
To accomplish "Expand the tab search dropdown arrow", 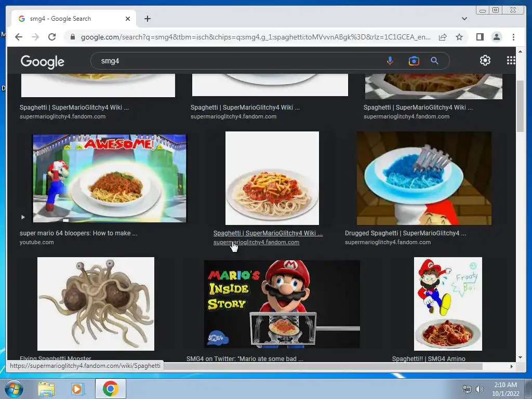I will 464,19.
